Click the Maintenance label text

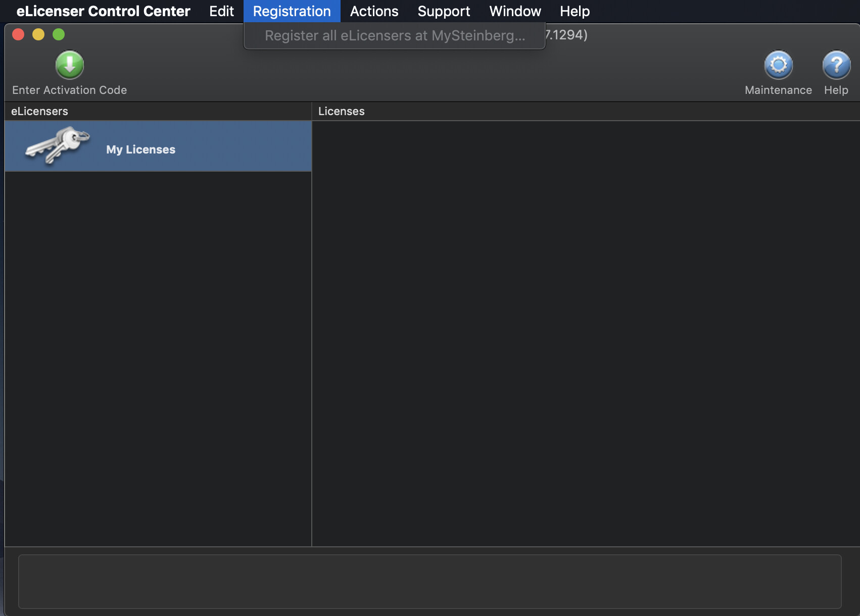pos(778,90)
